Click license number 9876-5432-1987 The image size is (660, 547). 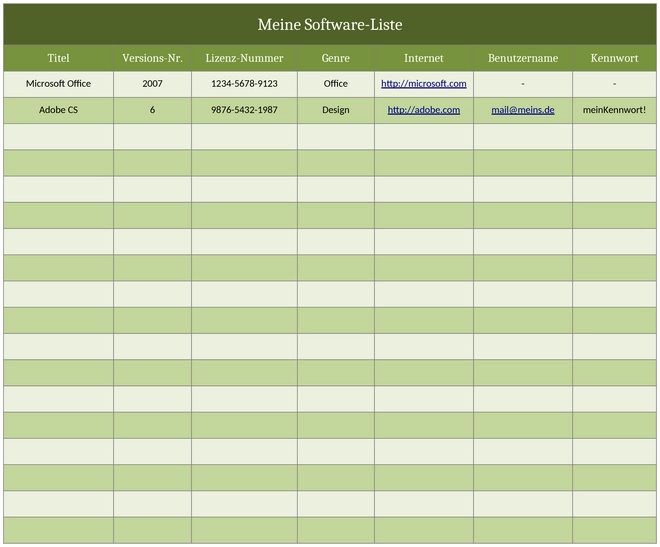(x=244, y=110)
